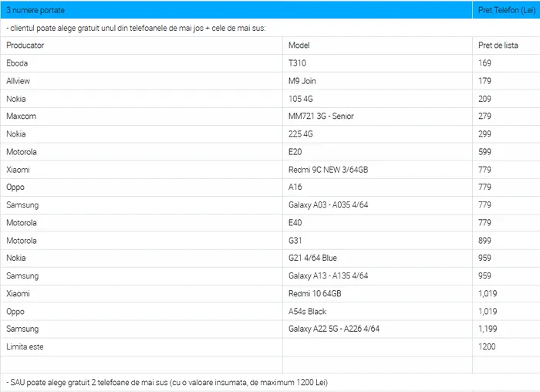This screenshot has width=540, height=392.
Task: Click the Maxcom MM721 3G - Senior cell
Action: pos(377,117)
